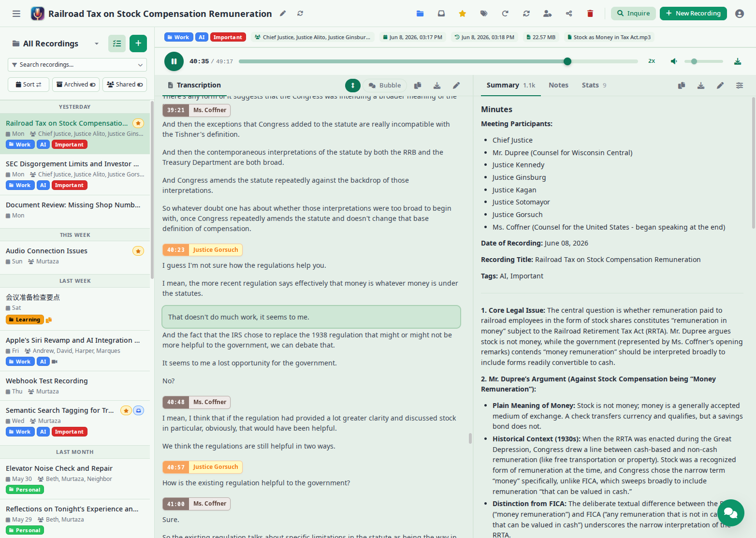Click the transcript panel scrollbar handle
The height and width of the screenshot is (538, 756).
tap(470, 438)
